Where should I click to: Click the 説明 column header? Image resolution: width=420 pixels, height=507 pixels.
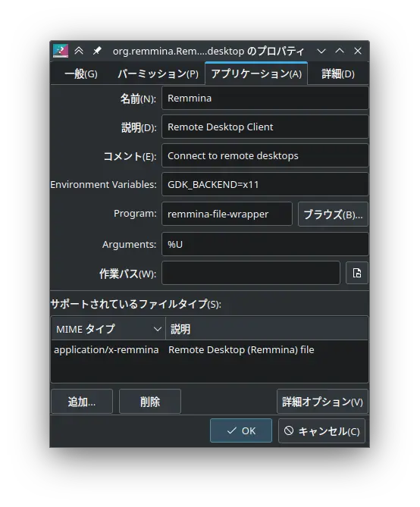[x=267, y=328]
